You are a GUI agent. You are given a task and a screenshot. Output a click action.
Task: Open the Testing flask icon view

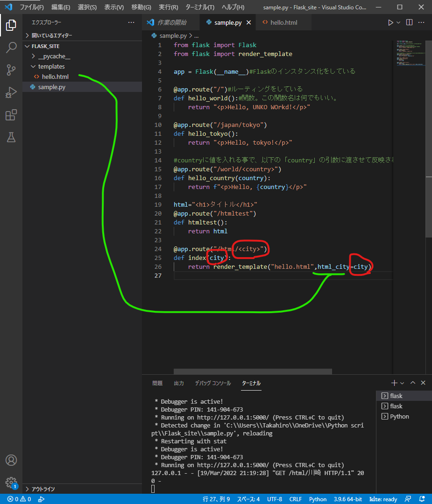click(x=11, y=137)
